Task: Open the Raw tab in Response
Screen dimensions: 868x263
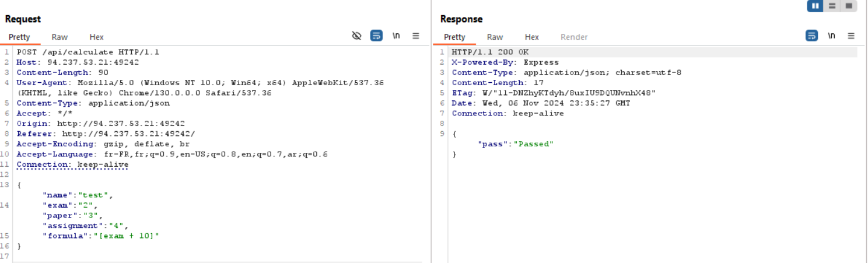Action: (495, 37)
